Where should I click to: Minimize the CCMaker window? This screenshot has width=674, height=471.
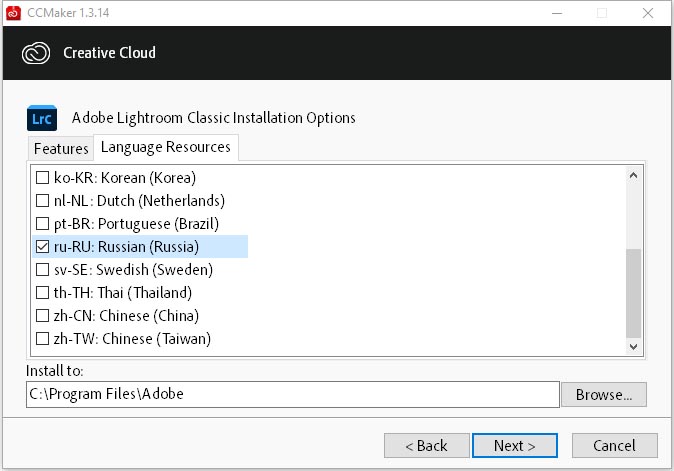pyautogui.click(x=557, y=13)
